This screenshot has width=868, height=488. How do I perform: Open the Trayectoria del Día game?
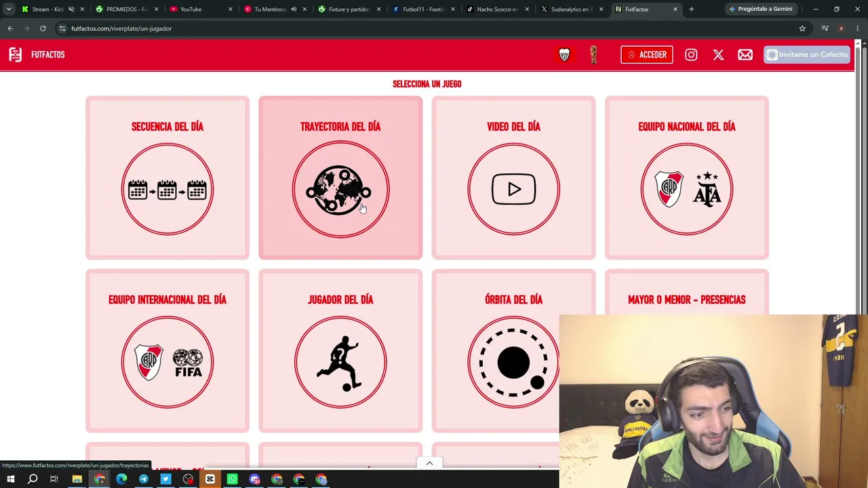coord(340,178)
